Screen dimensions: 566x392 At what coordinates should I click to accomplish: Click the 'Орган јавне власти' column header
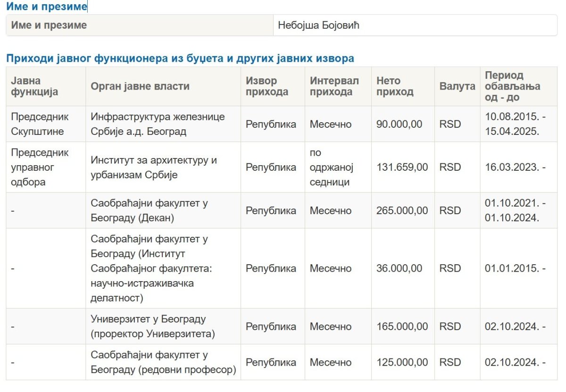(x=140, y=86)
